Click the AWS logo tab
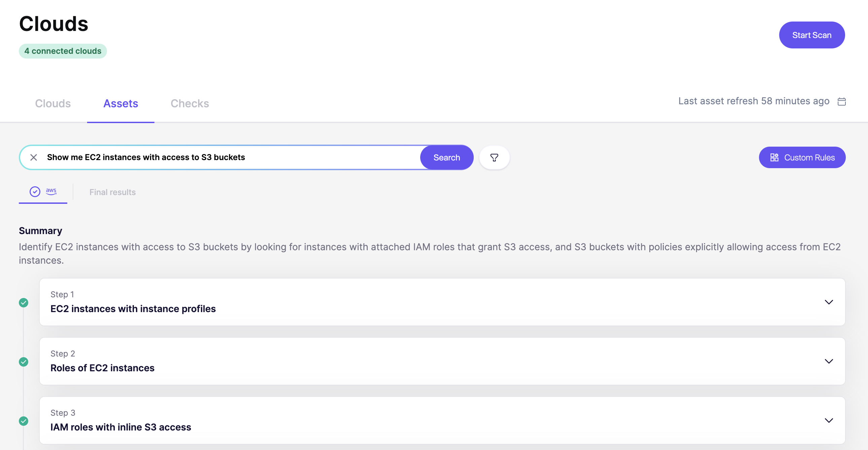This screenshot has height=450, width=868. click(x=51, y=191)
